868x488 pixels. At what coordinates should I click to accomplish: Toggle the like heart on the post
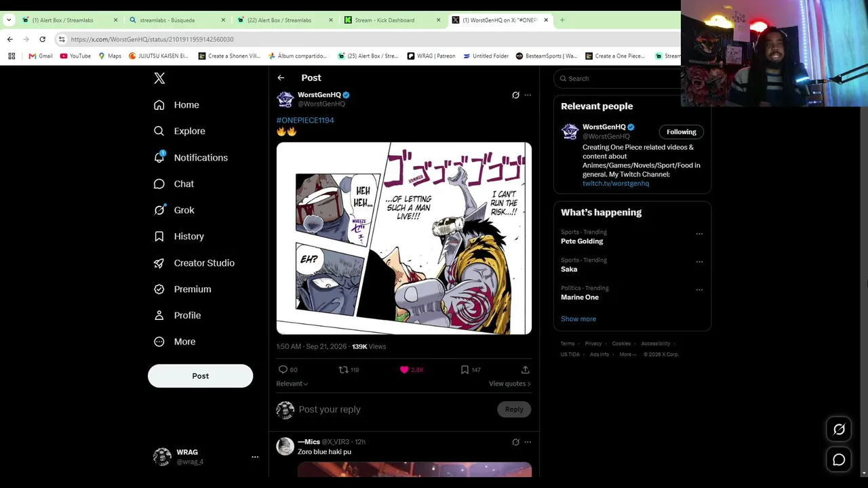404,369
